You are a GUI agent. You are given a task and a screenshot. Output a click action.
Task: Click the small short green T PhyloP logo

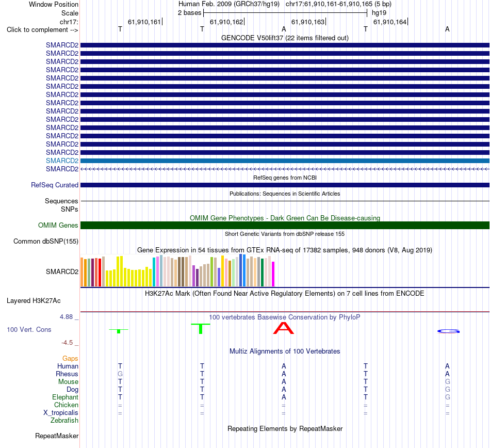(119, 331)
